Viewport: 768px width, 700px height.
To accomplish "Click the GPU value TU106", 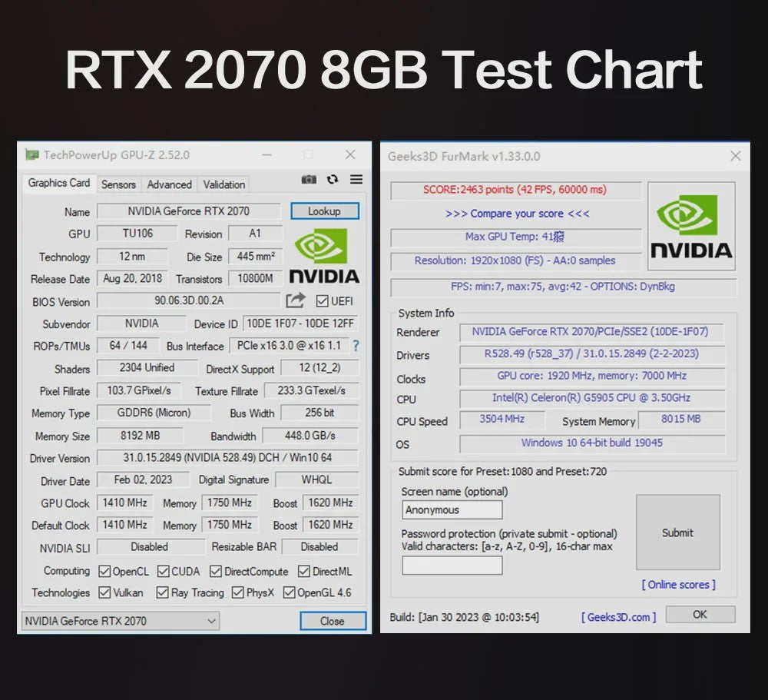I will [x=137, y=234].
